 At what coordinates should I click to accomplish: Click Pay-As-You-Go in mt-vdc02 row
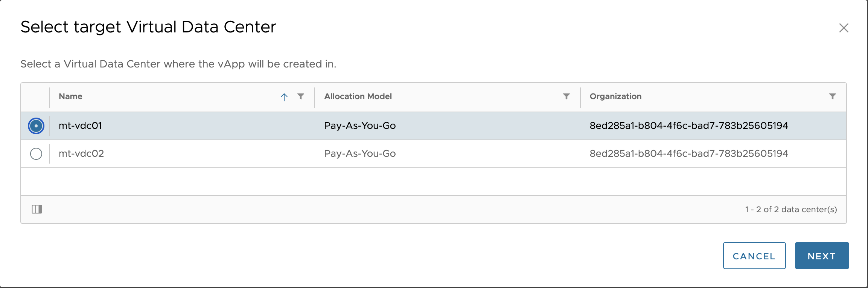pyautogui.click(x=360, y=154)
